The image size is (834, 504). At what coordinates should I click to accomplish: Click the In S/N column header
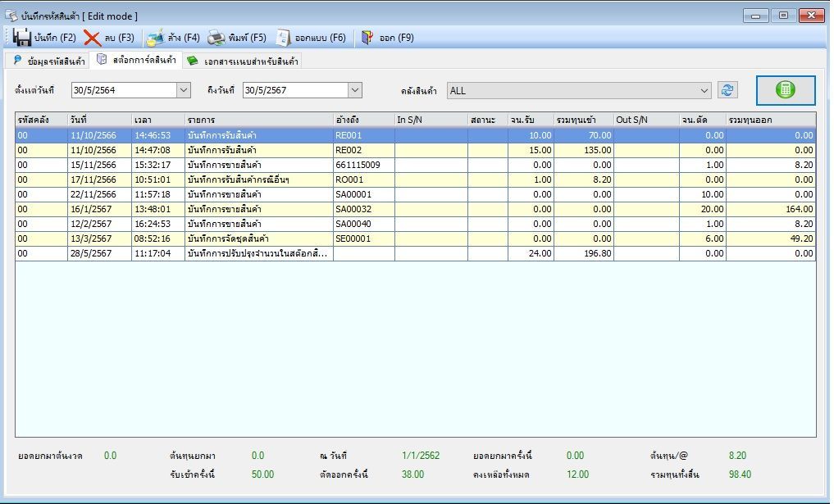(x=431, y=120)
